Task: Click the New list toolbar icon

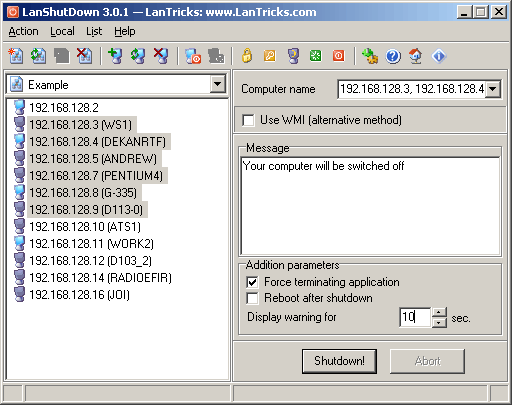Action: coord(16,56)
